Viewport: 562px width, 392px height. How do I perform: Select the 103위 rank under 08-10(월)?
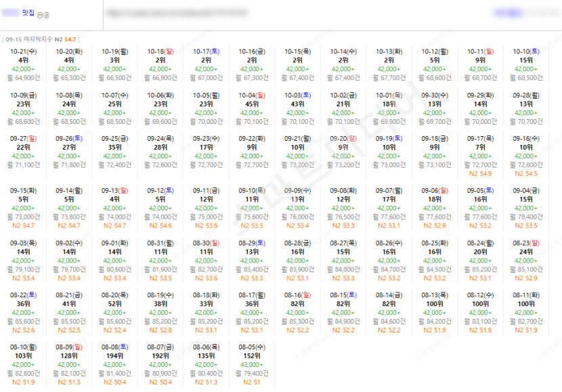coord(23,356)
